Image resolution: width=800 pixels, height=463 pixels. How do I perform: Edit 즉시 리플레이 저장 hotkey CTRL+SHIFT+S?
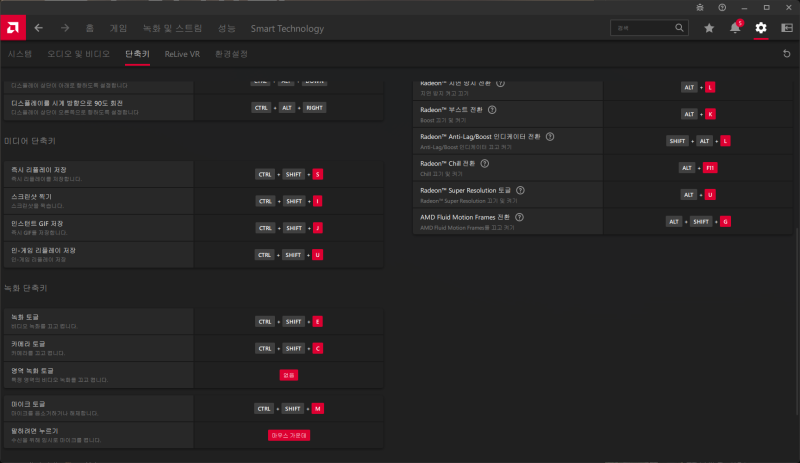click(289, 175)
